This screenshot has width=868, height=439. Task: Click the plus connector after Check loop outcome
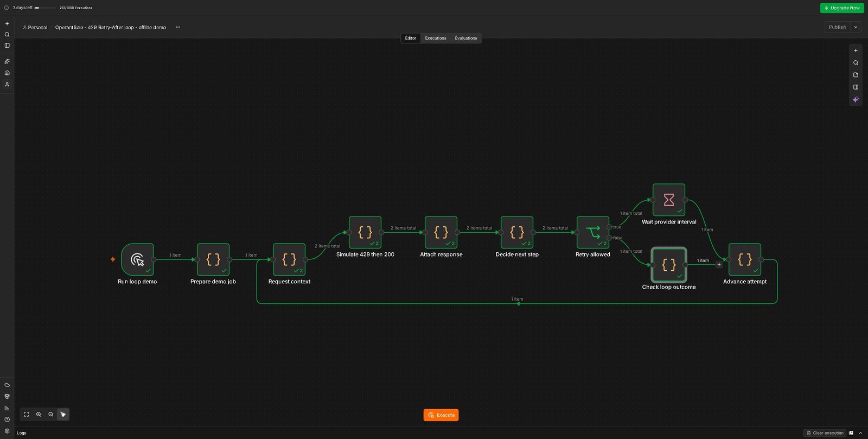719,265
